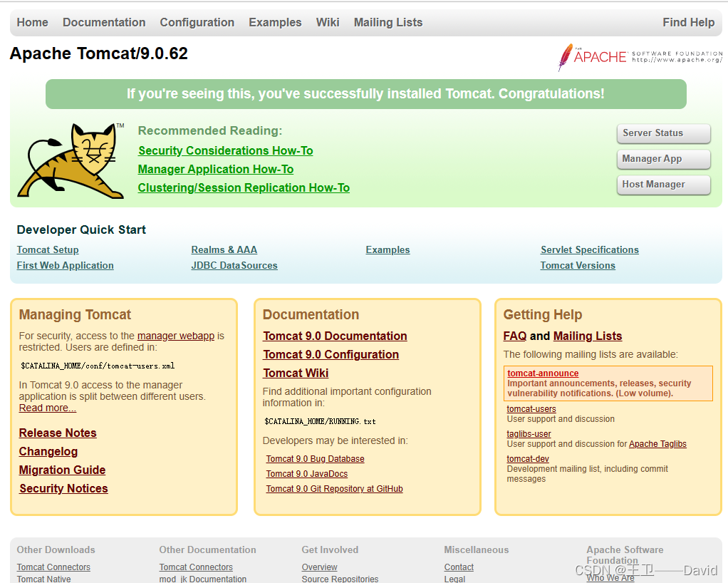Open Tomcat Wiki link in Documentation box
Viewport: 728px width, 583px height.
296,373
